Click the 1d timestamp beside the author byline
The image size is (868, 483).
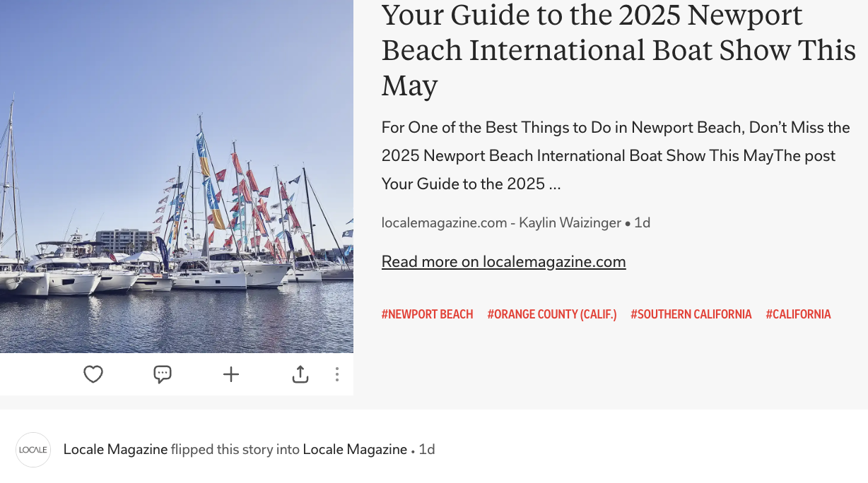[642, 223]
